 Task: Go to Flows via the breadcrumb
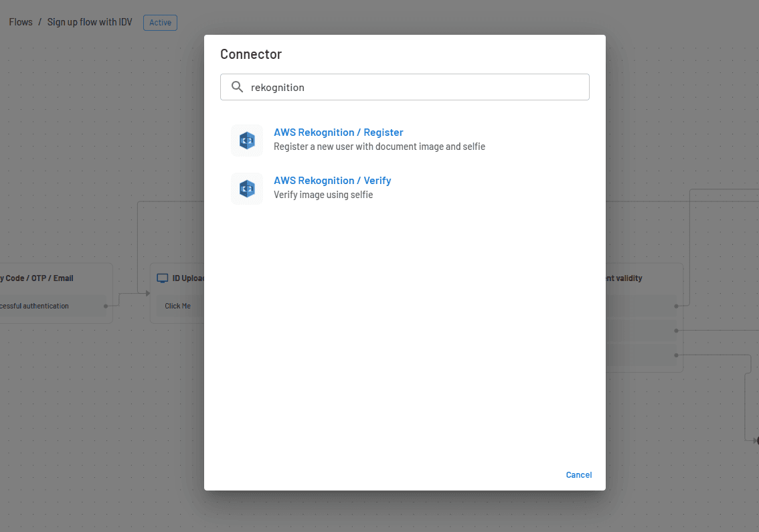point(21,22)
